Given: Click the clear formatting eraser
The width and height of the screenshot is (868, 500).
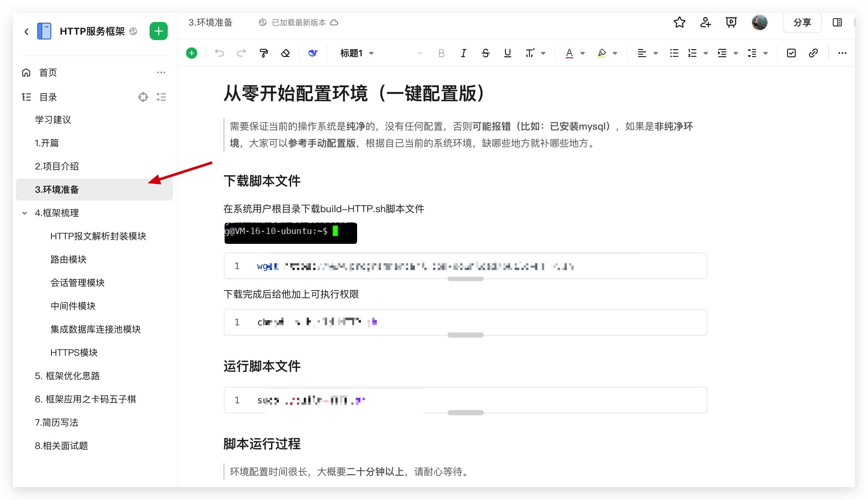Looking at the screenshot, I should (285, 53).
